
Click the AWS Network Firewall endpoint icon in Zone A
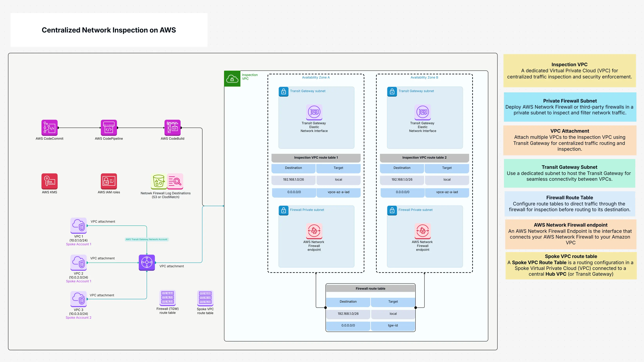pyautogui.click(x=314, y=231)
